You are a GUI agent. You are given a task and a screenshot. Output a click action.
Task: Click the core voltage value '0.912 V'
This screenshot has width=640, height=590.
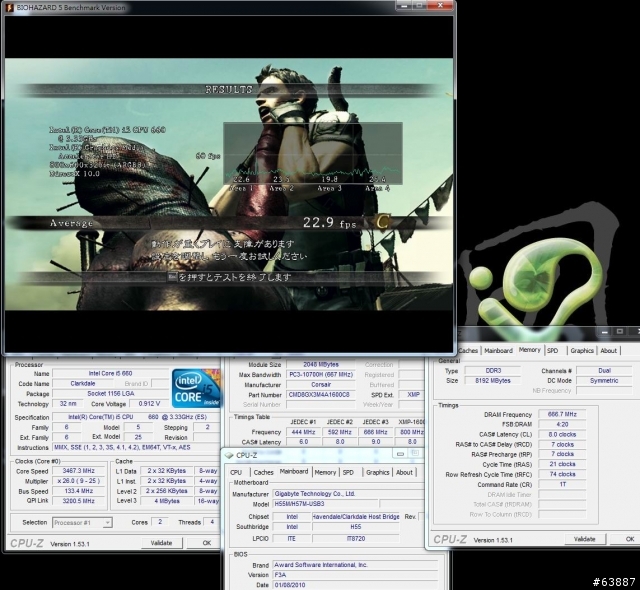pos(149,404)
